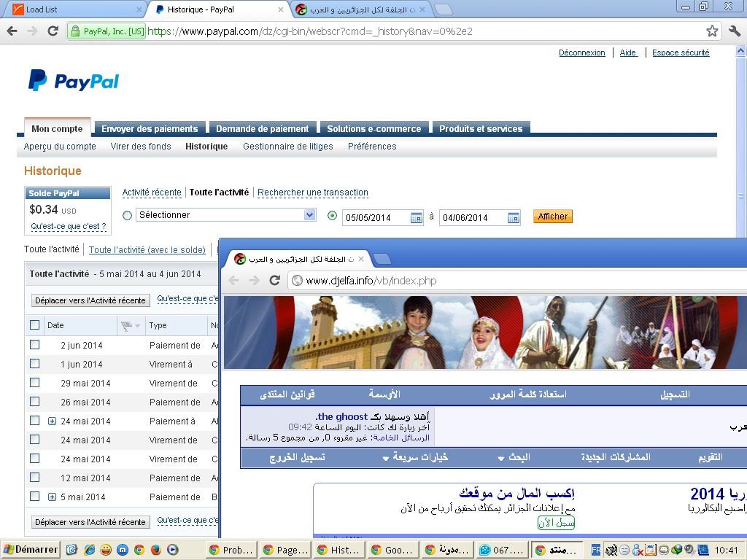747x560 pixels.
Task: Click the flag column header icon
Action: tap(126, 326)
